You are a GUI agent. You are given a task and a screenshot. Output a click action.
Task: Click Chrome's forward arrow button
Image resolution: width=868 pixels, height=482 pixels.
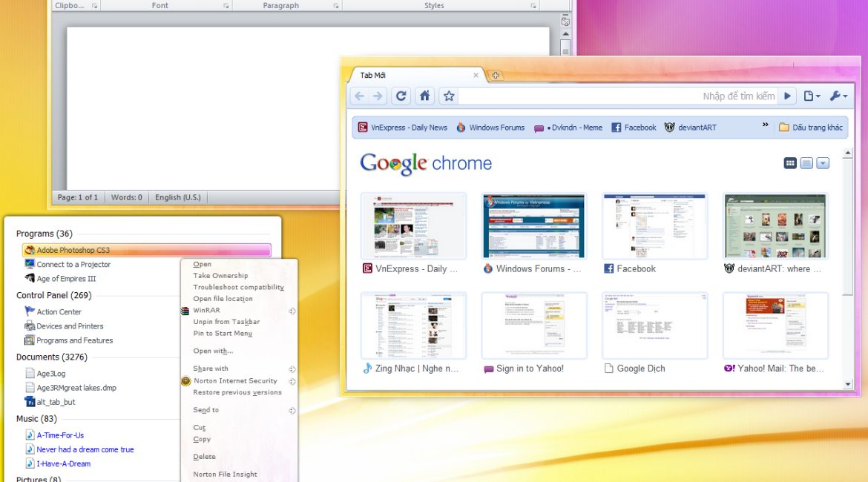[x=378, y=96]
